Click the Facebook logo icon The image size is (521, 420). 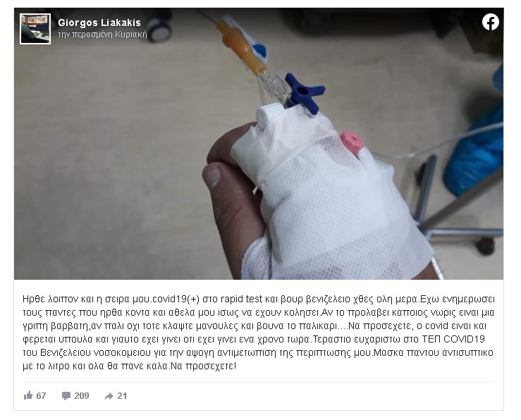491,22
